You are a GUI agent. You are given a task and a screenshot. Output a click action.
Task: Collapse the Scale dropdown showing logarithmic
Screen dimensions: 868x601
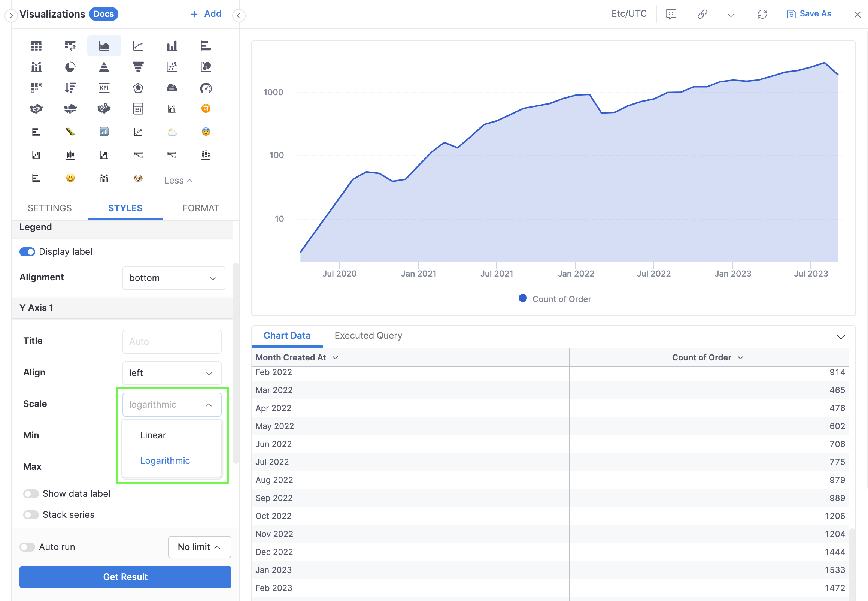pyautogui.click(x=172, y=404)
